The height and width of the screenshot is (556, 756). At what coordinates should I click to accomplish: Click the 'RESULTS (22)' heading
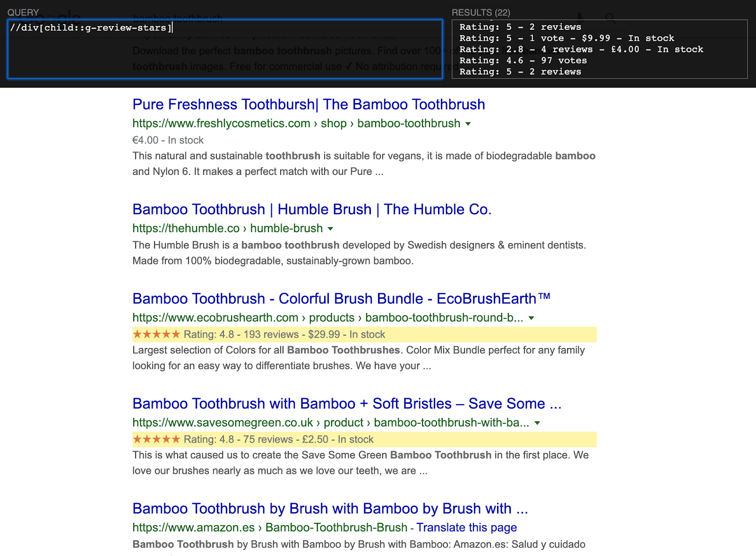[481, 13]
